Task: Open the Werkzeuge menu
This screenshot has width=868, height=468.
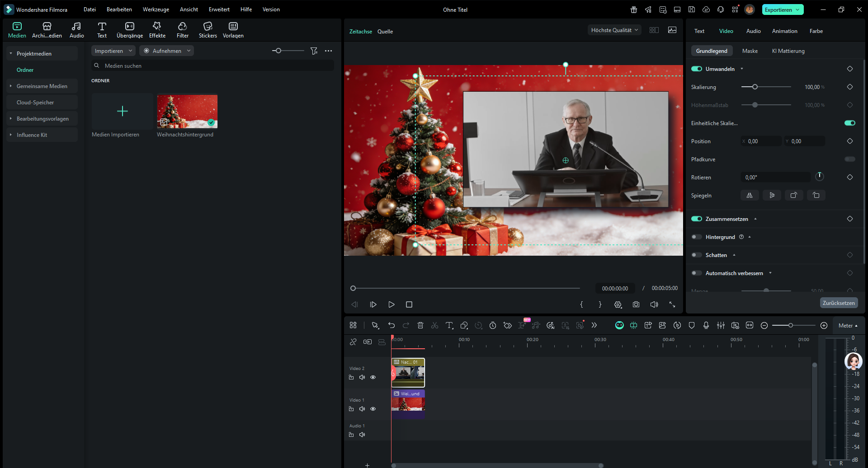Action: [x=156, y=9]
